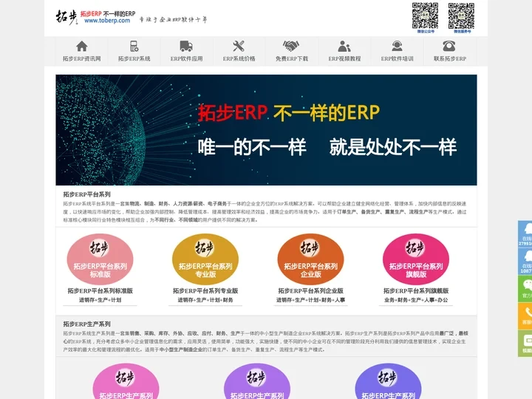Open the orange 拓步ERP平台系列 企业版 circle
This screenshot has width=532, height=399.
[311, 259]
